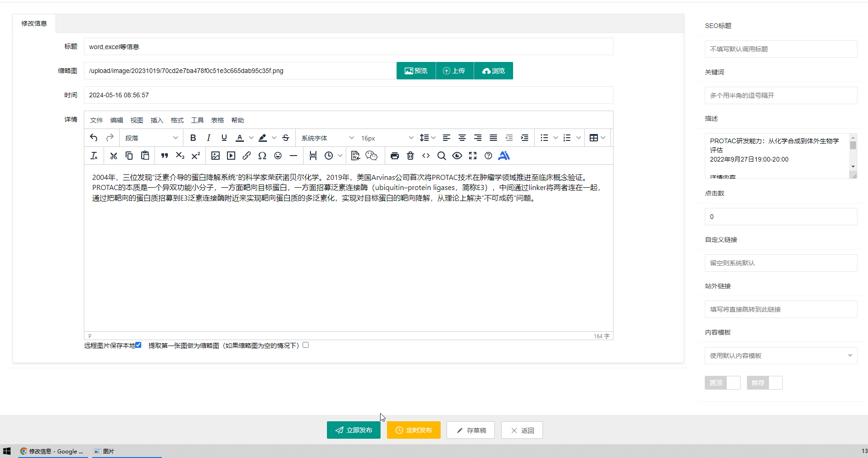This screenshot has height=458, width=868.
Task: Open the 编辑 menu
Action: point(116,120)
